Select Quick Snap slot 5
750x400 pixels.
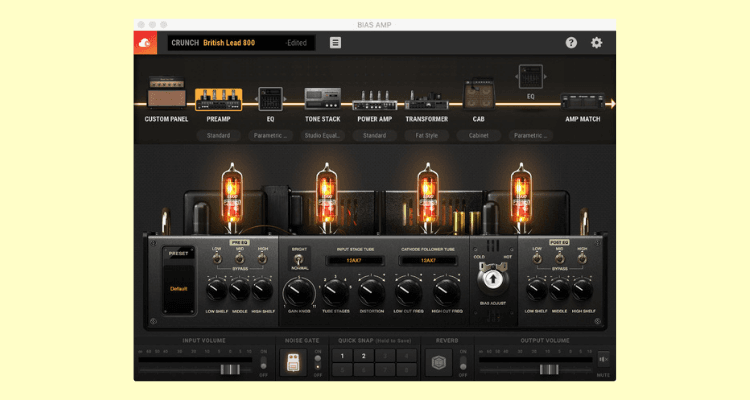342,370
